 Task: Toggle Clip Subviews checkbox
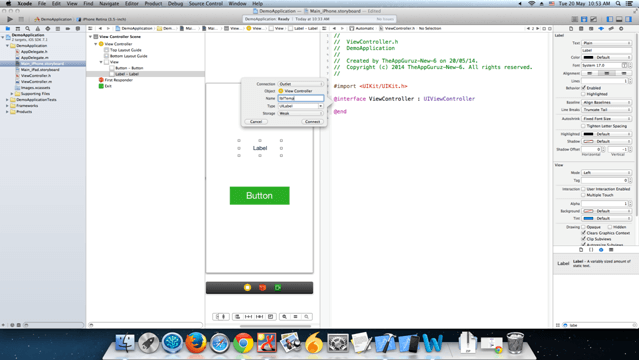coord(584,239)
